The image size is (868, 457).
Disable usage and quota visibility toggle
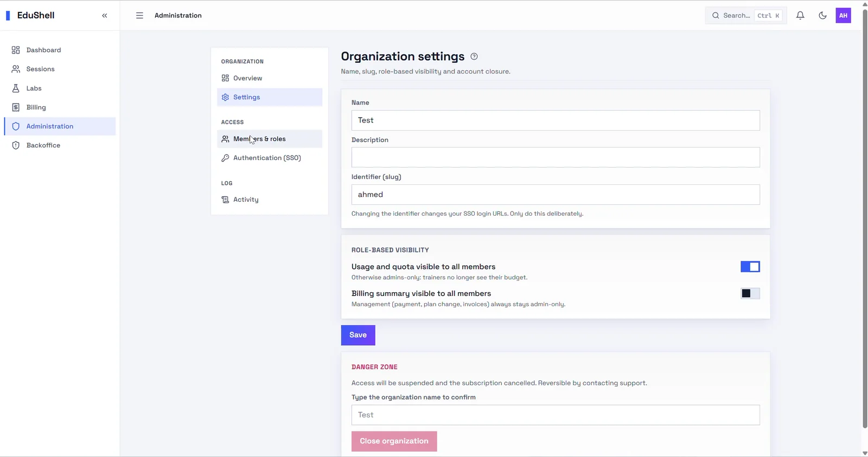point(750,267)
